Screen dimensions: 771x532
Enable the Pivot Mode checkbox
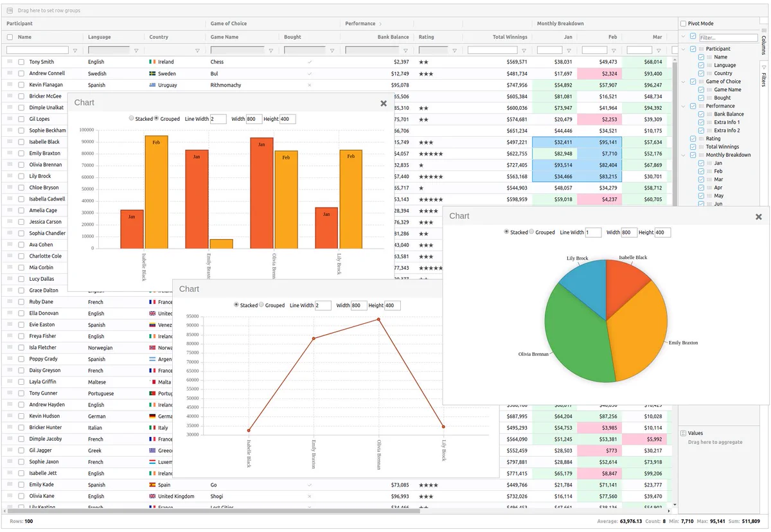click(x=684, y=24)
